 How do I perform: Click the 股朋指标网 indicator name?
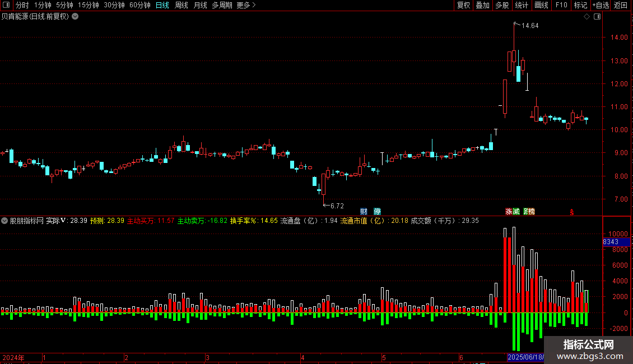[x=27, y=221]
